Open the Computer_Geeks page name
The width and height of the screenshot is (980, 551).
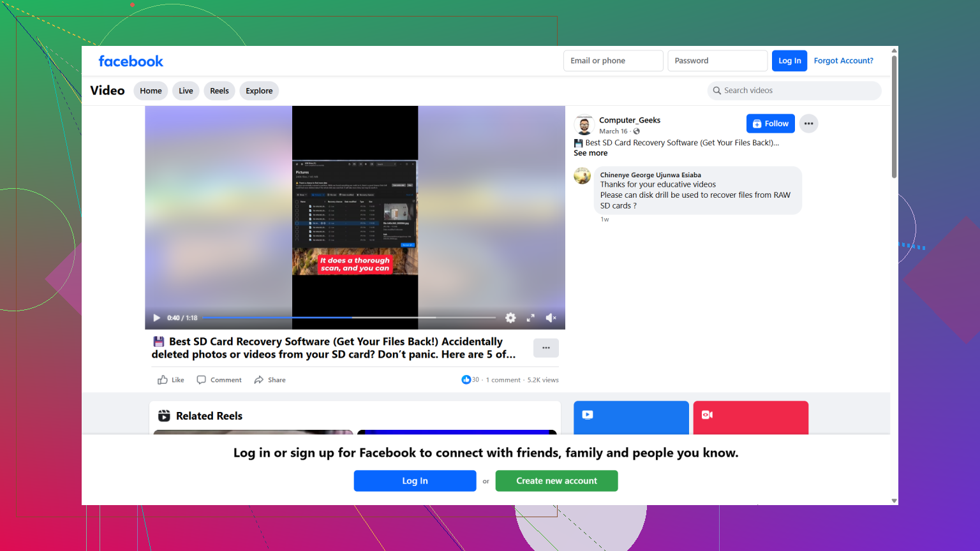[x=630, y=120]
